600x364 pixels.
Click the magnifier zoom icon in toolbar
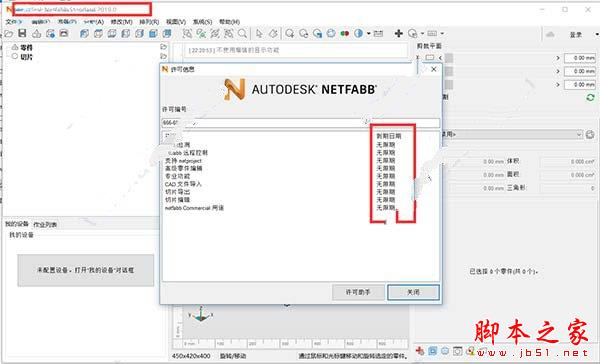(x=242, y=33)
